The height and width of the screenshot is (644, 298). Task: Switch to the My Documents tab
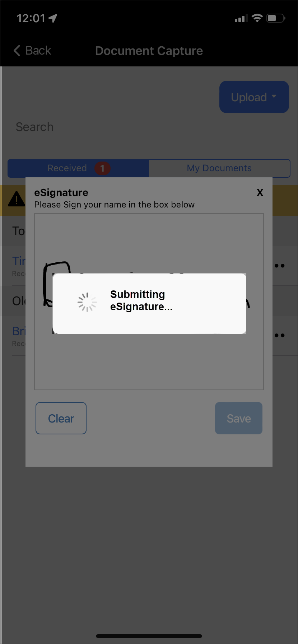(219, 168)
